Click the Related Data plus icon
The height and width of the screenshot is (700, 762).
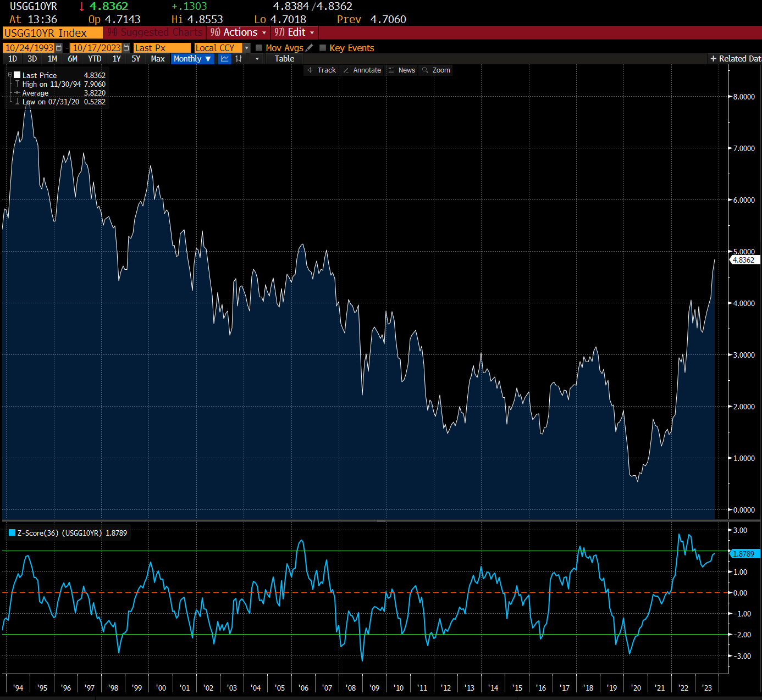pyautogui.click(x=714, y=59)
